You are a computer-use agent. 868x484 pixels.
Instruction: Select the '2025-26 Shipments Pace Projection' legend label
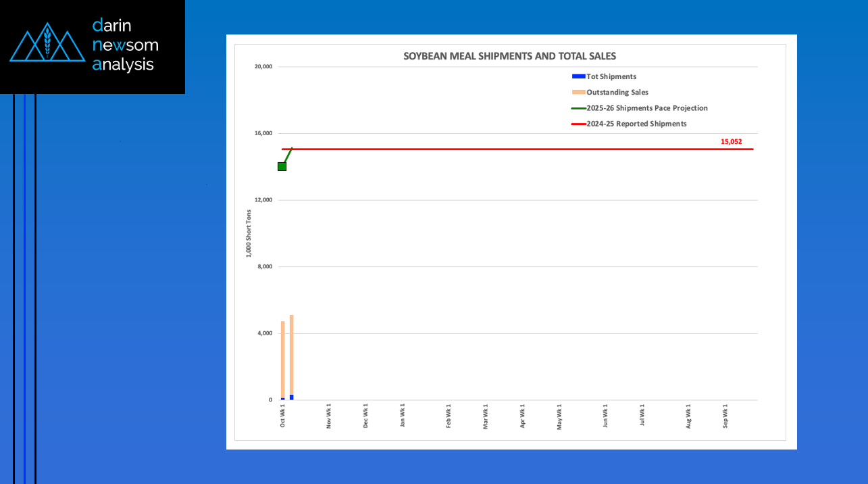646,108
